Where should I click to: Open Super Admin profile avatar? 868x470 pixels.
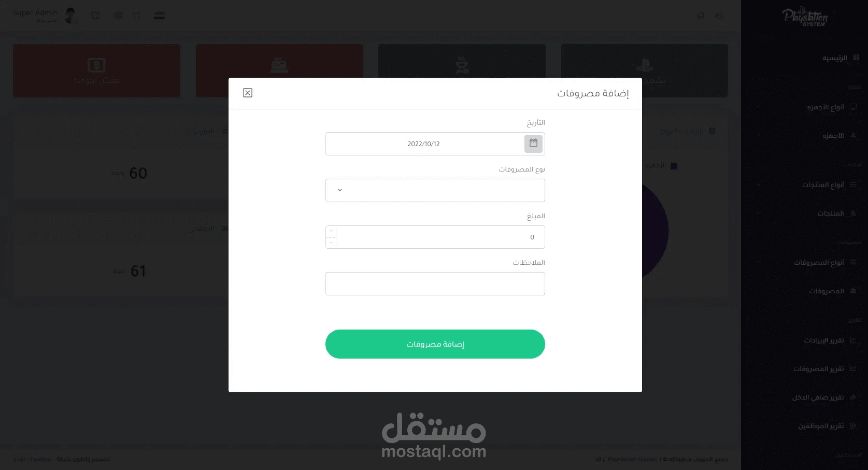(x=70, y=16)
